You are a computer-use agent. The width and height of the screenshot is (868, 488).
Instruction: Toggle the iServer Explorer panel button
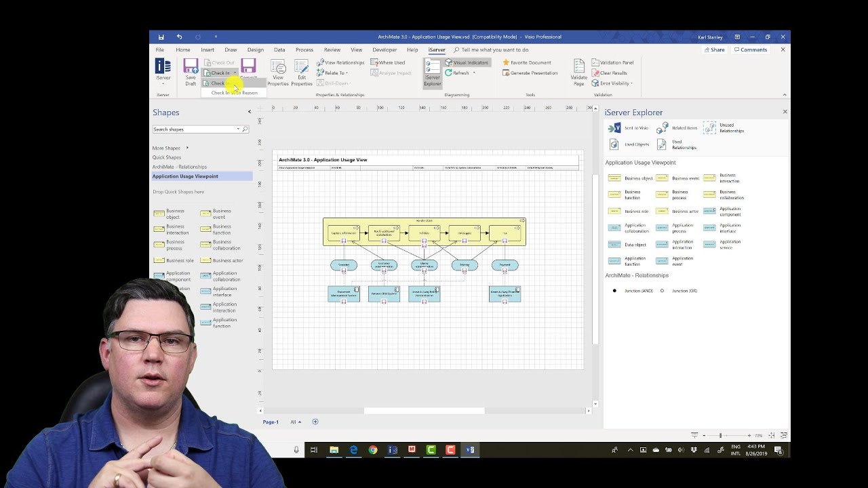point(433,73)
